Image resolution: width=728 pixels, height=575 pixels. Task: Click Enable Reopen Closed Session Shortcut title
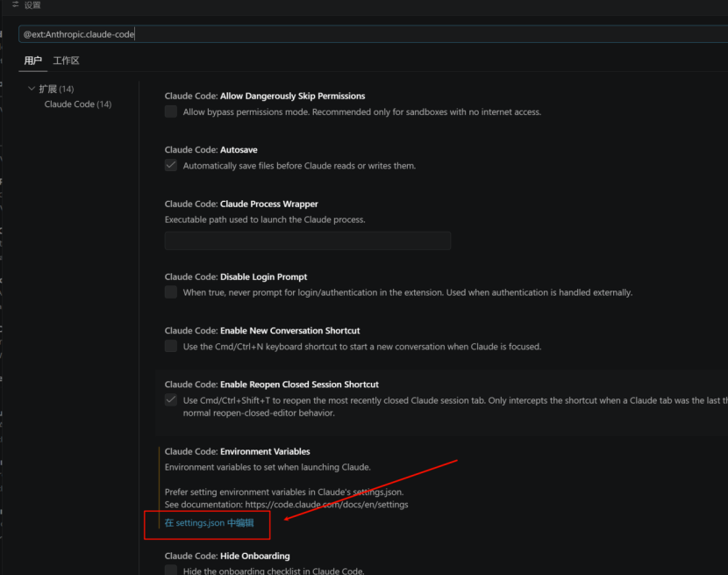[272, 385]
